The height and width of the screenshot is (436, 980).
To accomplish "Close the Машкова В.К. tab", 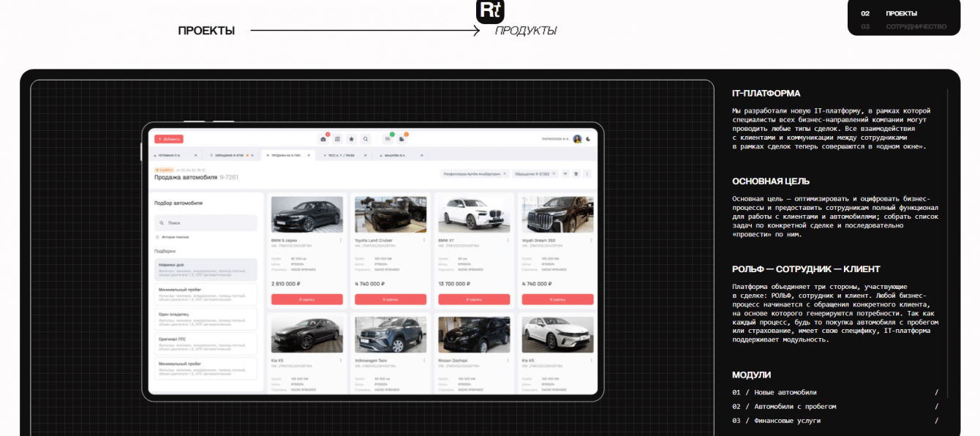I will pos(421,155).
